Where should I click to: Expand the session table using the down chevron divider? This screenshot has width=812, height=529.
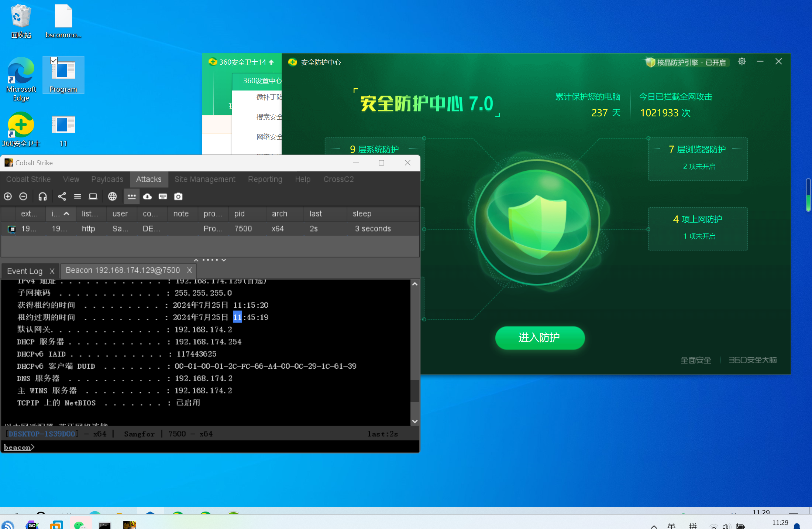click(224, 260)
